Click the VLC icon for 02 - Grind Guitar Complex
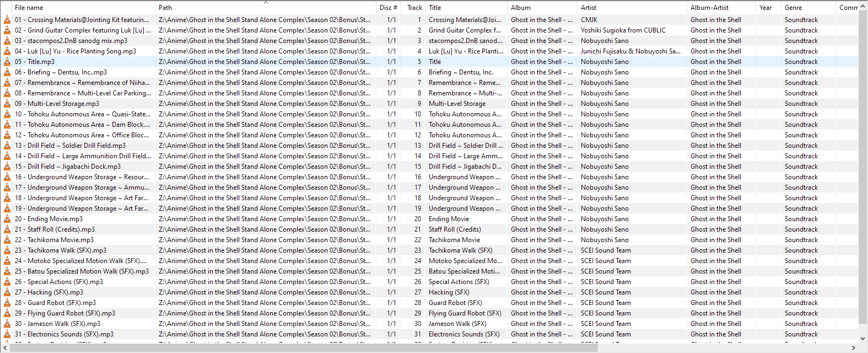The image size is (868, 353). coord(7,30)
